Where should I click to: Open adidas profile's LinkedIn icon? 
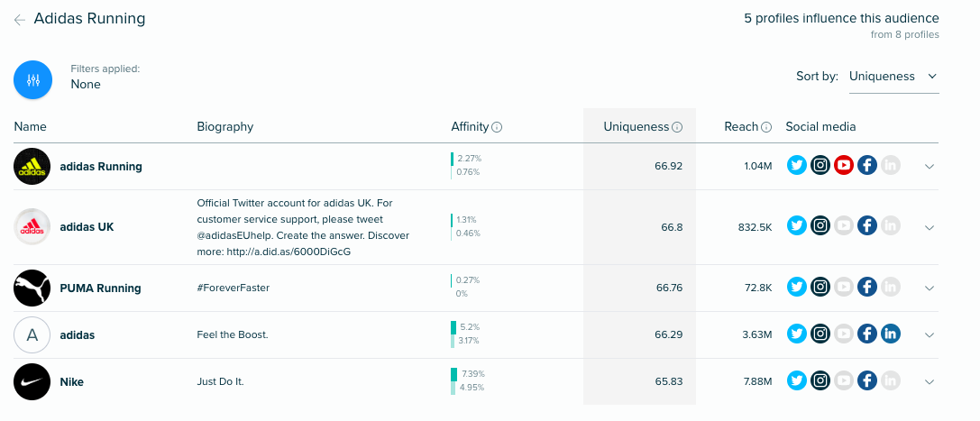tap(891, 334)
